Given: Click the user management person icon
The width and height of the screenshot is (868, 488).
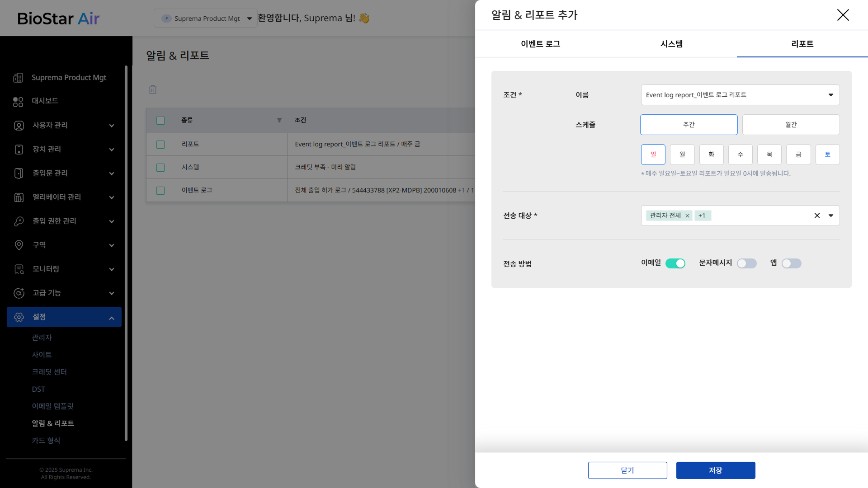Looking at the screenshot, I should (19, 126).
